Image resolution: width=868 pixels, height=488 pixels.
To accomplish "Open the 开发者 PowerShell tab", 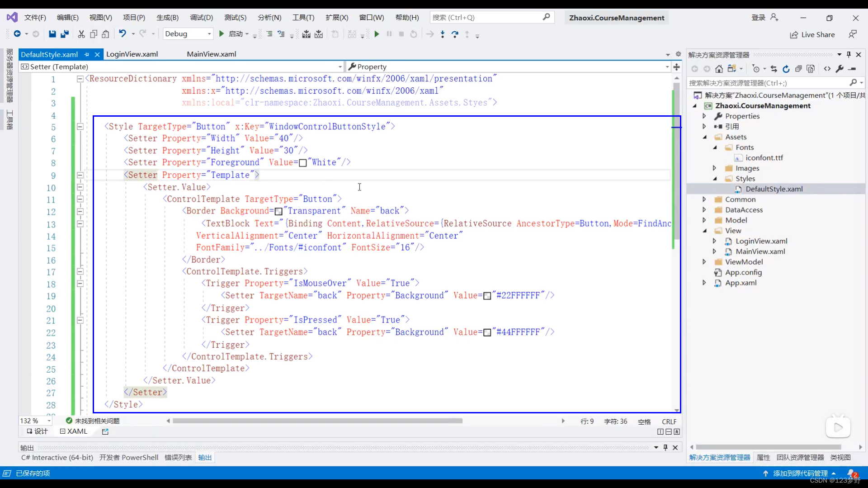I will point(129,457).
